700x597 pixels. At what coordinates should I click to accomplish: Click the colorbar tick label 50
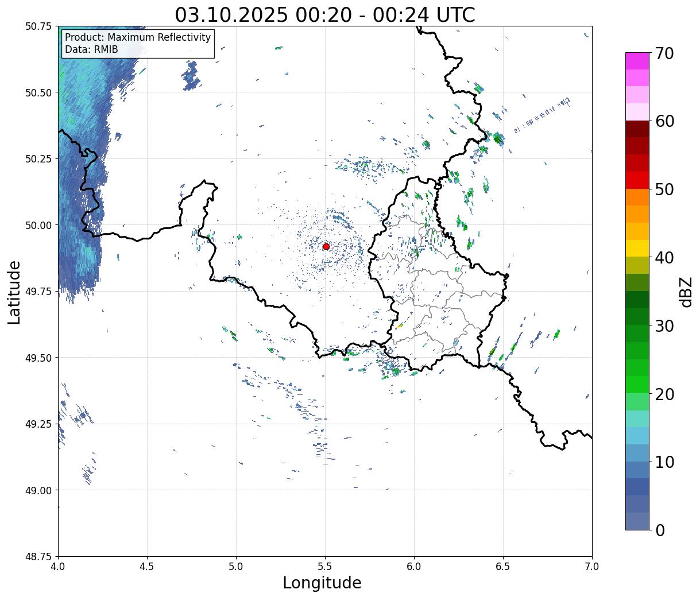click(x=664, y=189)
